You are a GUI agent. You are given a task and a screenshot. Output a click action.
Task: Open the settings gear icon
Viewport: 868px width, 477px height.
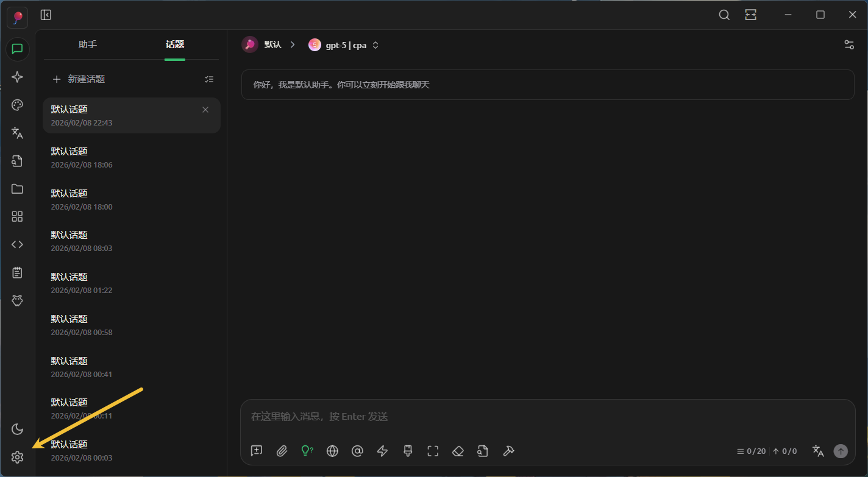point(17,457)
